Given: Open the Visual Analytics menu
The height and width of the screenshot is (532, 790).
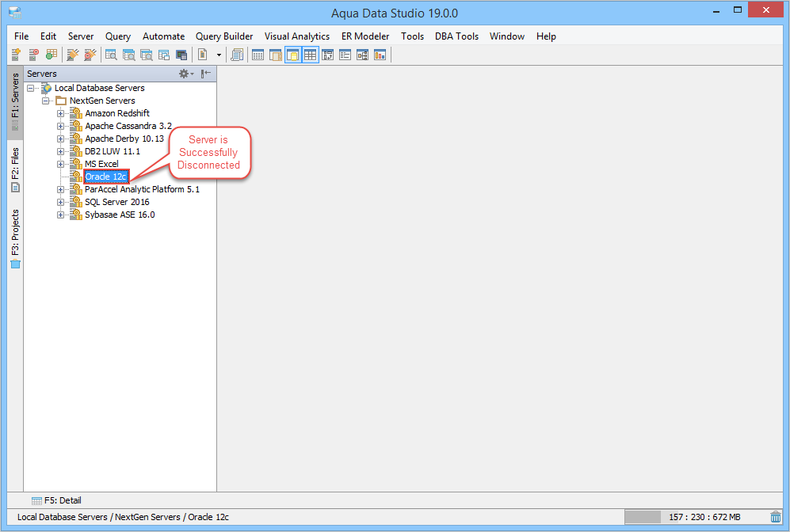Looking at the screenshot, I should click(x=297, y=36).
